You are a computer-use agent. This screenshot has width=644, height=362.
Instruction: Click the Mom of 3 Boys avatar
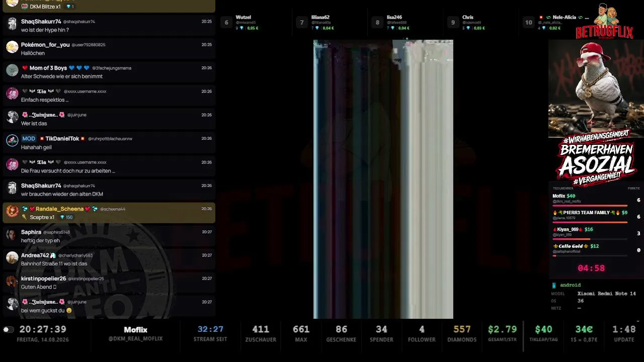pyautogui.click(x=12, y=70)
